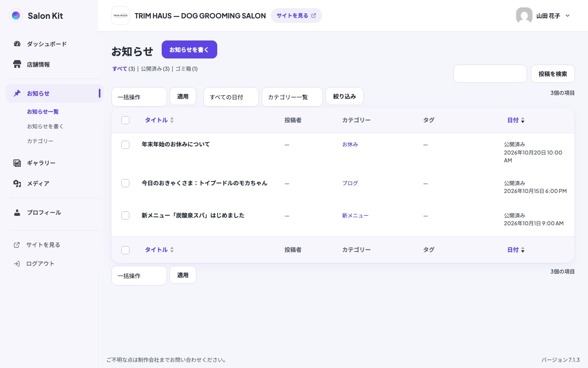Select the 年末年始のお休みについて row checkbox
The height and width of the screenshot is (368, 588).
pyautogui.click(x=125, y=145)
